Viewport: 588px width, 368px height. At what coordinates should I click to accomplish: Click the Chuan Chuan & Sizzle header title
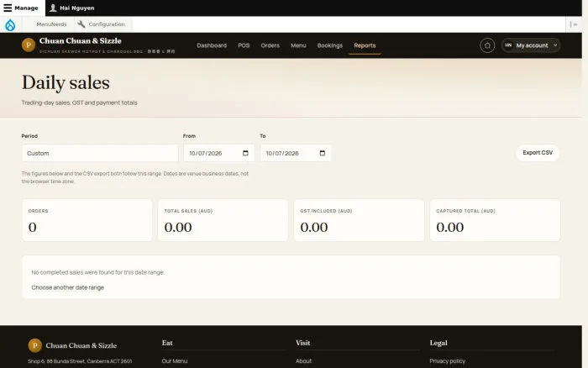(x=81, y=41)
